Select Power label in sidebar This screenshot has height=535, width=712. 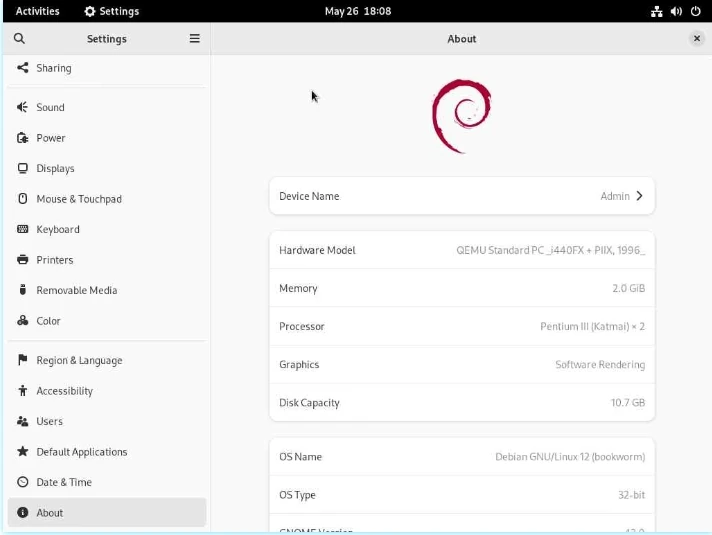(x=51, y=138)
